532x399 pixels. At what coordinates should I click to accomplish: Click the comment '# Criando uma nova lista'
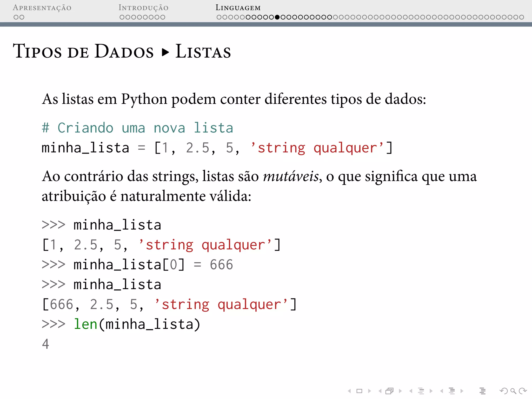click(x=137, y=128)
